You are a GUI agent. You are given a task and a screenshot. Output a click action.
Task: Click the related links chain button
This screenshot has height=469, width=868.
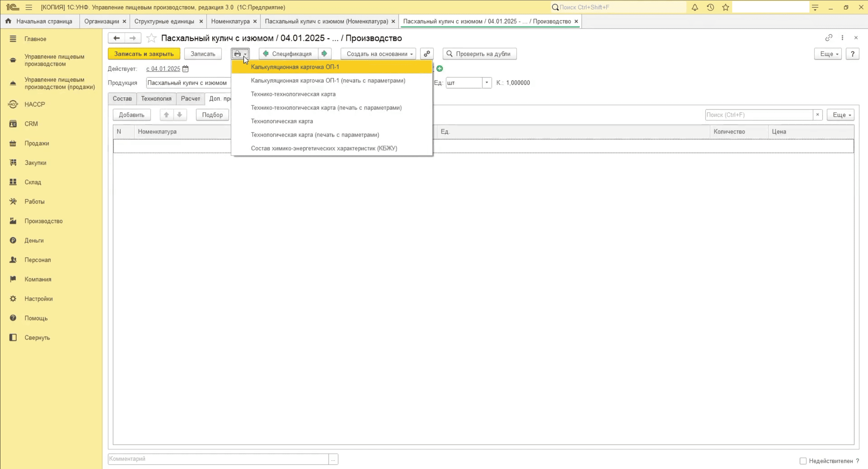(427, 54)
